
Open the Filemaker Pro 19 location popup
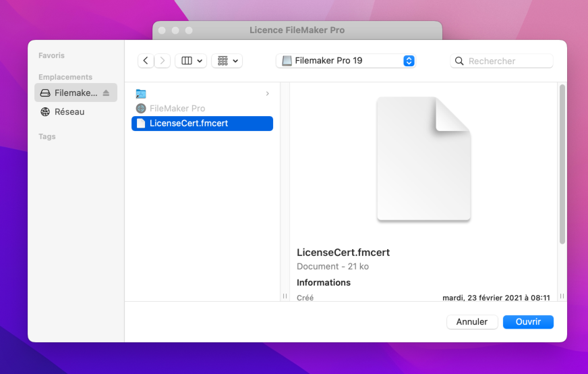click(x=346, y=61)
